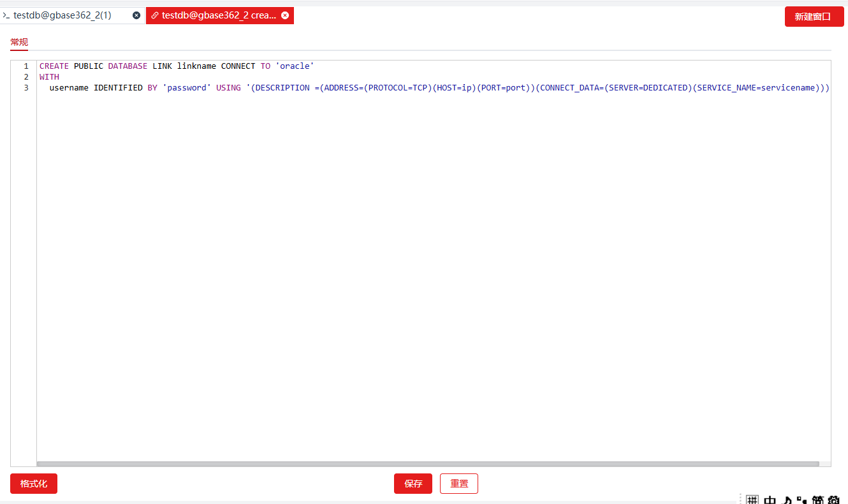Viewport: 848px width, 504px height.
Task: Close the testdb@gbase362_2(1) tab
Action: pyautogui.click(x=136, y=15)
